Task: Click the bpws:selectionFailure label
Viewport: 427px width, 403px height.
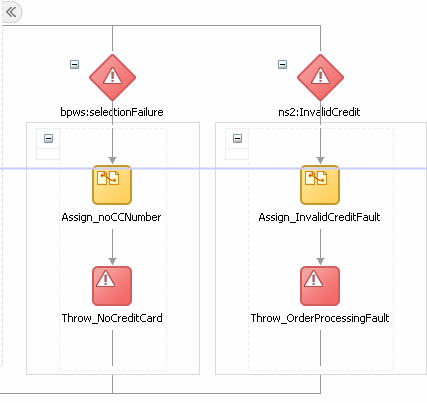Action: (112, 112)
